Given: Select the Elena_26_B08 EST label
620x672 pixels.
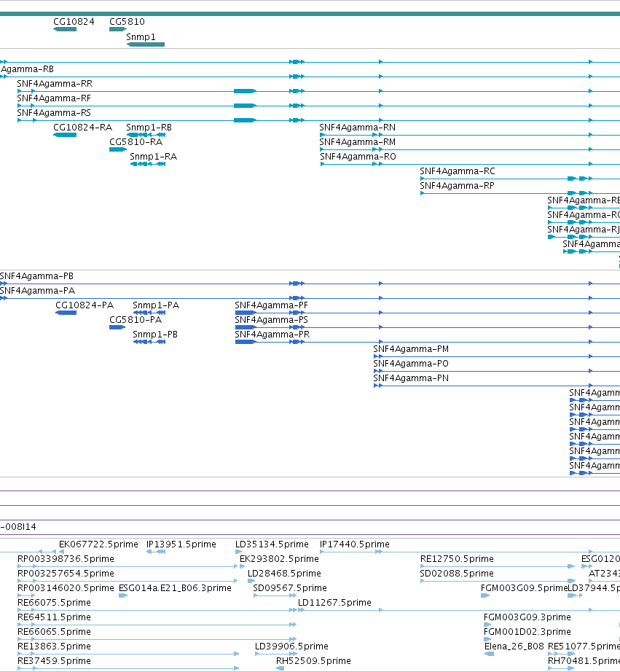Looking at the screenshot, I should pyautogui.click(x=514, y=646).
